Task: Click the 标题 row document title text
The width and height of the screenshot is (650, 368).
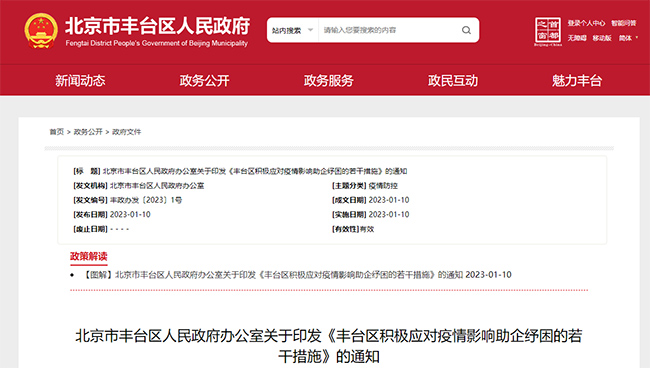Action: [x=255, y=171]
